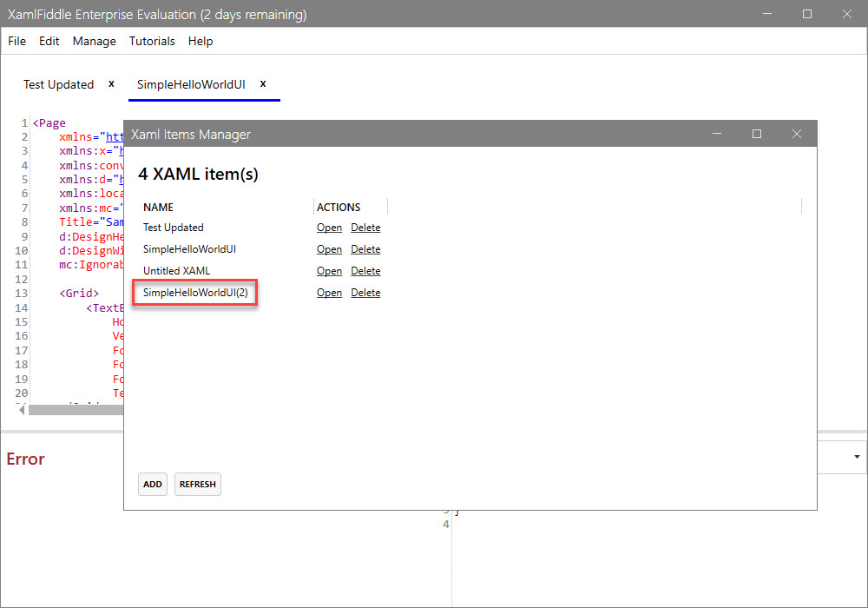This screenshot has height=608, width=868.
Task: Select the SimpleHelloWorldUI editor tab
Action: (191, 84)
